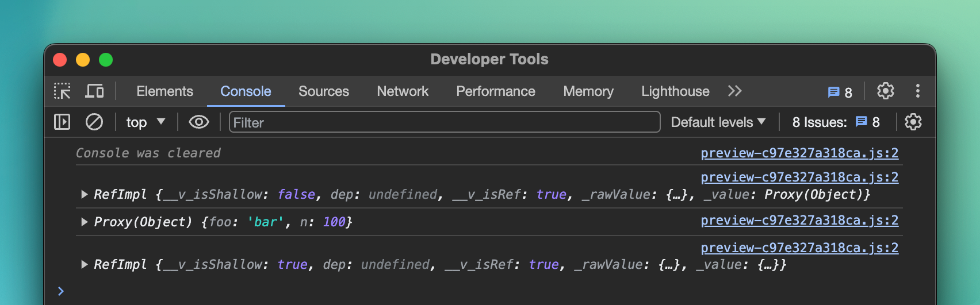The width and height of the screenshot is (980, 305).
Task: Maximize the Developer Tools window
Action: [106, 60]
